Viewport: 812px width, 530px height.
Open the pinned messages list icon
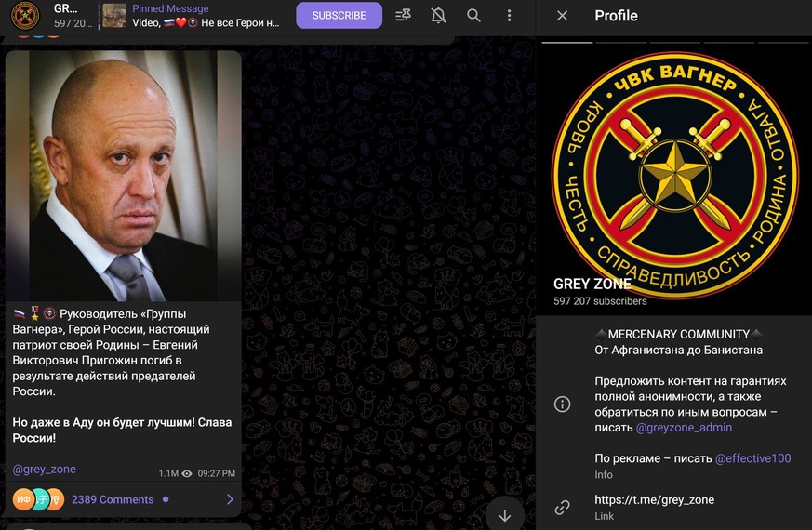[x=403, y=16]
